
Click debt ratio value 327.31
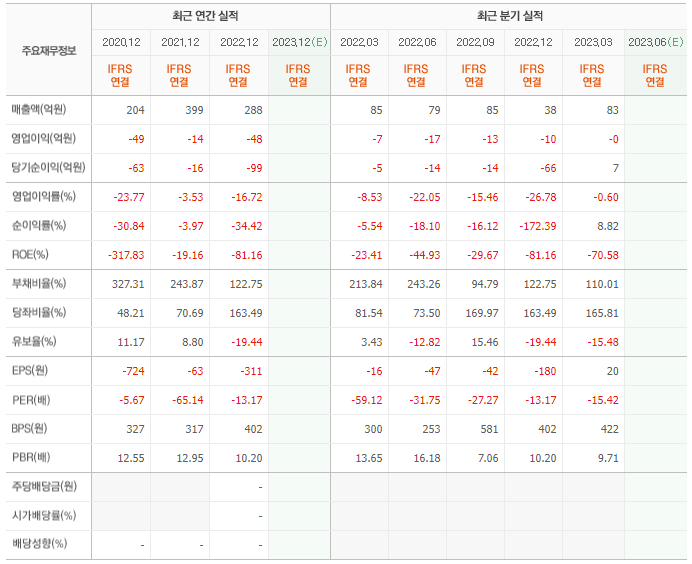click(x=128, y=284)
